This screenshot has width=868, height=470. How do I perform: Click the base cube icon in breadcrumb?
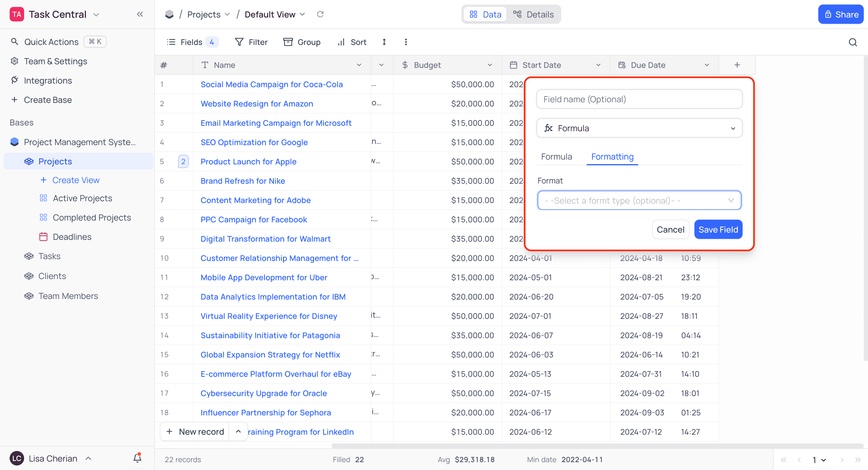click(169, 14)
